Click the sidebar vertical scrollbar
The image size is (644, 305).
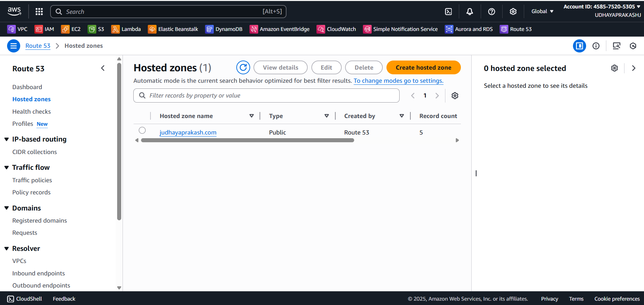click(x=119, y=141)
